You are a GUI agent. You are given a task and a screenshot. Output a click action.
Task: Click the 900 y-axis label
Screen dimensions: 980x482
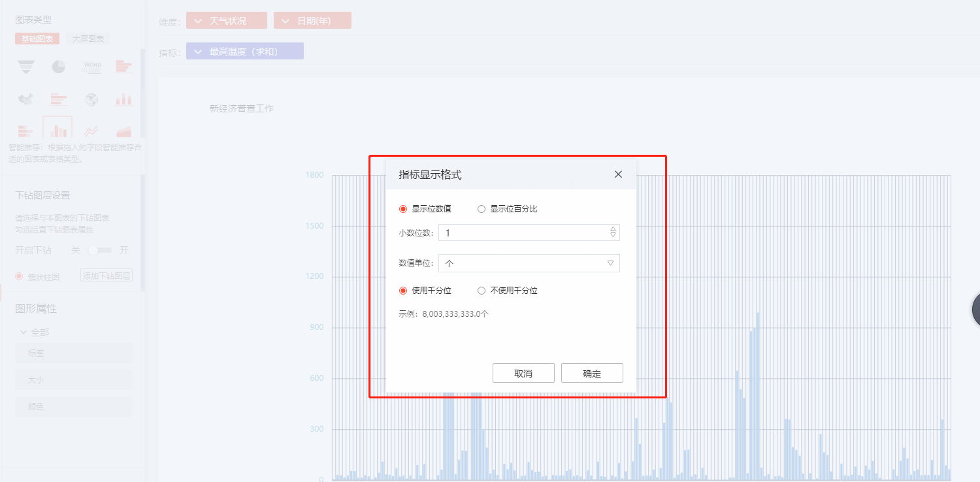316,328
